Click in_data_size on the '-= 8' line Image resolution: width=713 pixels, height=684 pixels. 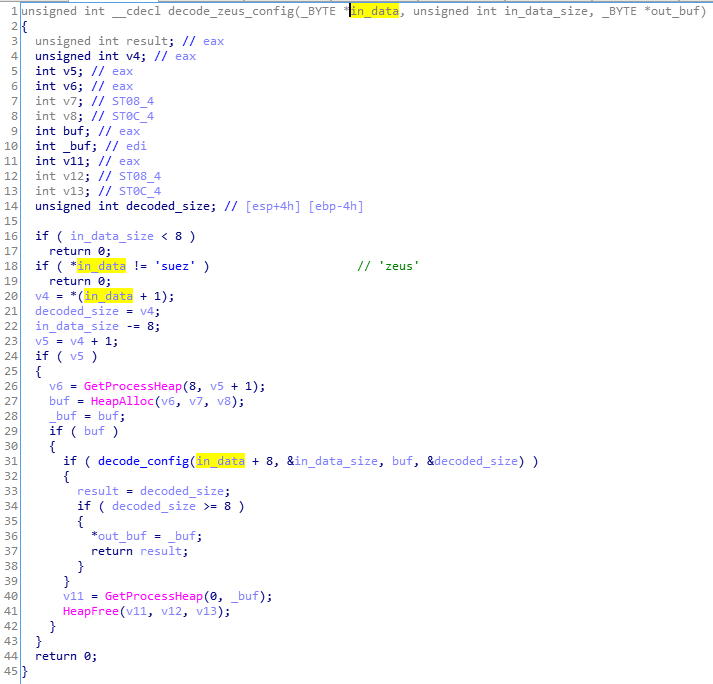(x=77, y=327)
